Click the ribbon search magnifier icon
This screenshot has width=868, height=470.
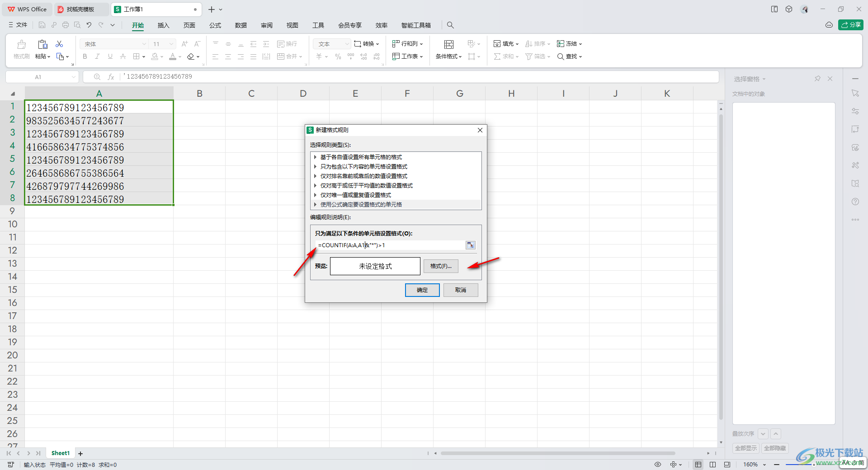[450, 25]
